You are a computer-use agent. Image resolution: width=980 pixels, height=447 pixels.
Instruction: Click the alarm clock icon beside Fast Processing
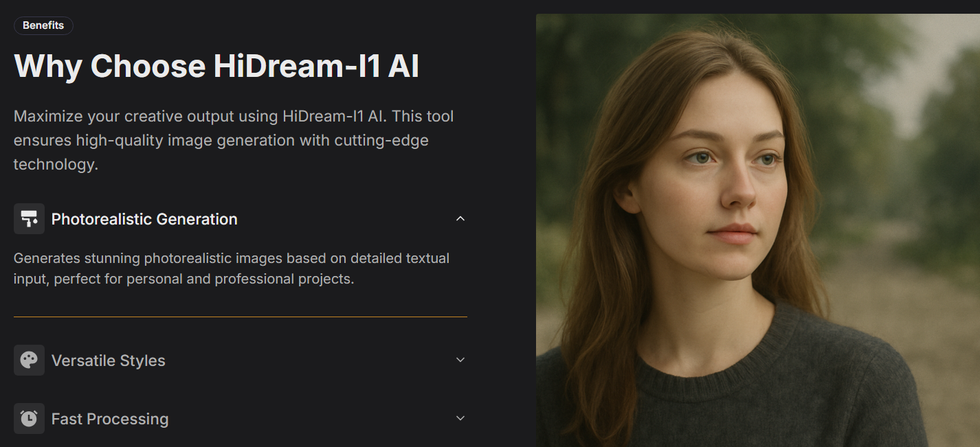click(29, 419)
